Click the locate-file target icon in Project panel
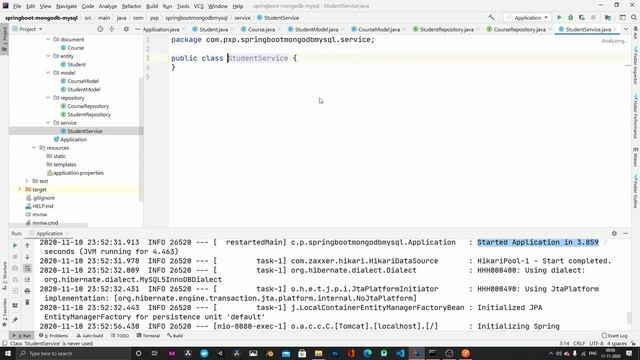The image size is (640, 360). click(x=100, y=29)
